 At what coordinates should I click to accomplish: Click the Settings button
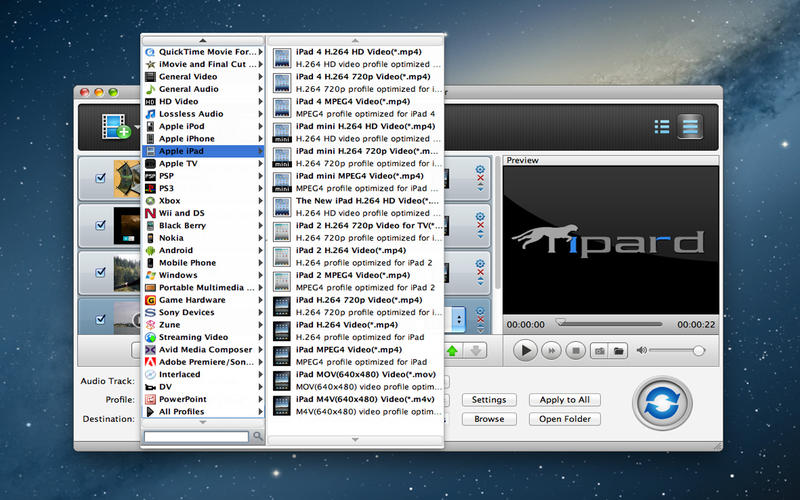pos(489,399)
